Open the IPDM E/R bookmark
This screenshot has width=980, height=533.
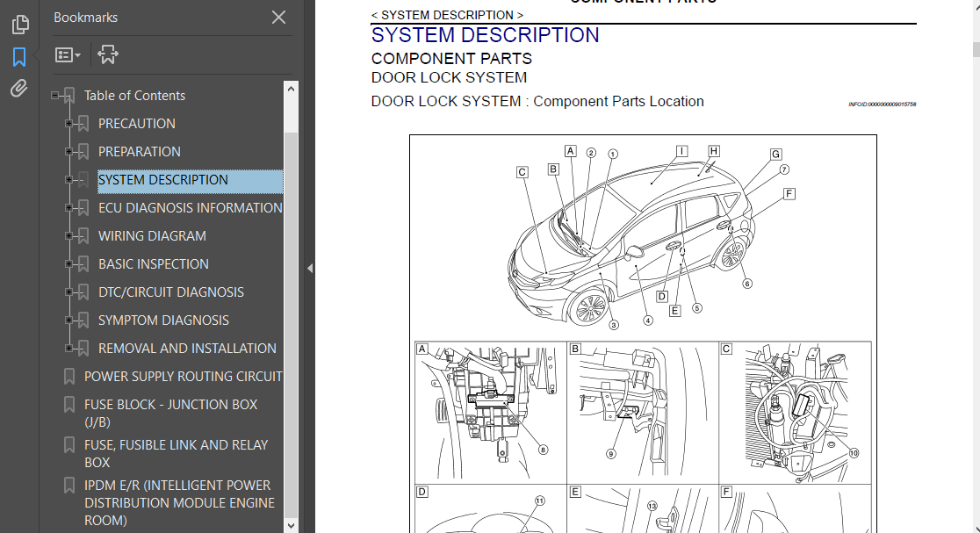pos(179,503)
